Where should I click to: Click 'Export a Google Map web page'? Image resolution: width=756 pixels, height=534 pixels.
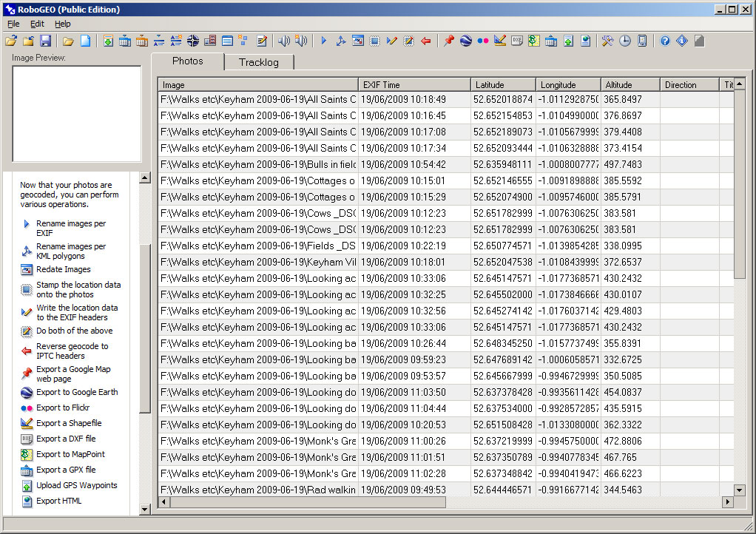click(x=73, y=374)
